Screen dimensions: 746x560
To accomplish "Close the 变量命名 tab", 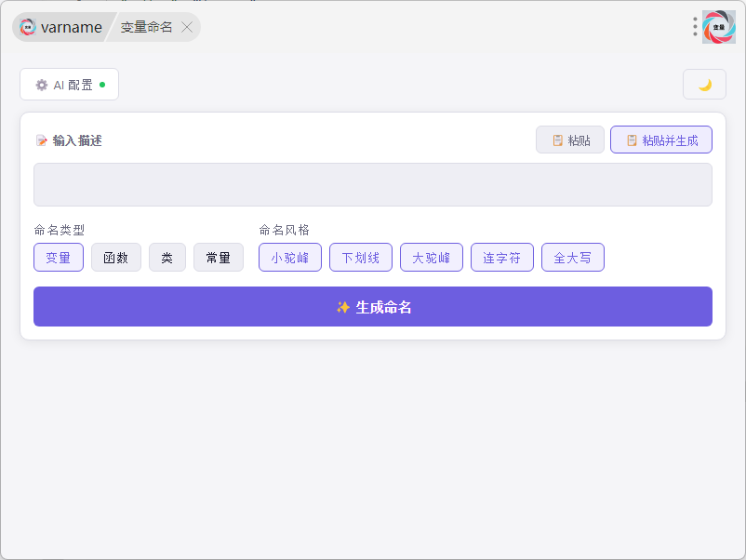I will click(x=187, y=27).
